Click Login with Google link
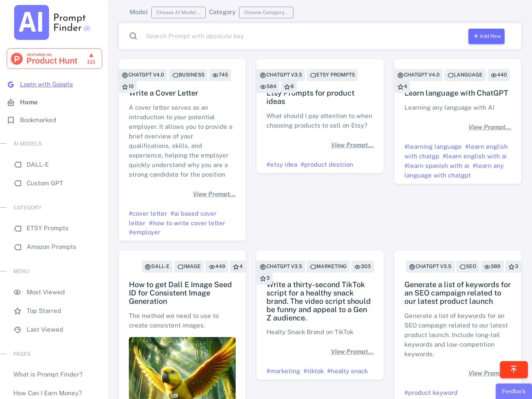 click(x=47, y=84)
